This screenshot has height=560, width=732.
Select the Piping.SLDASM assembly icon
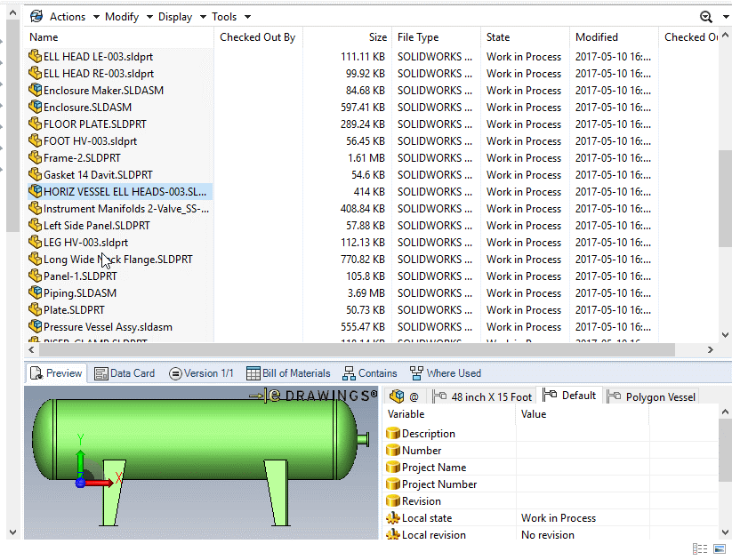[x=35, y=292]
